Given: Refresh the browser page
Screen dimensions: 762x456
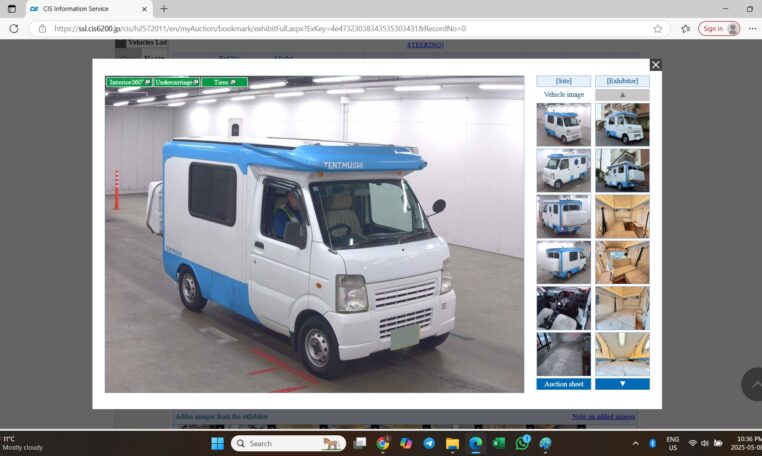Looking at the screenshot, I should [14, 29].
